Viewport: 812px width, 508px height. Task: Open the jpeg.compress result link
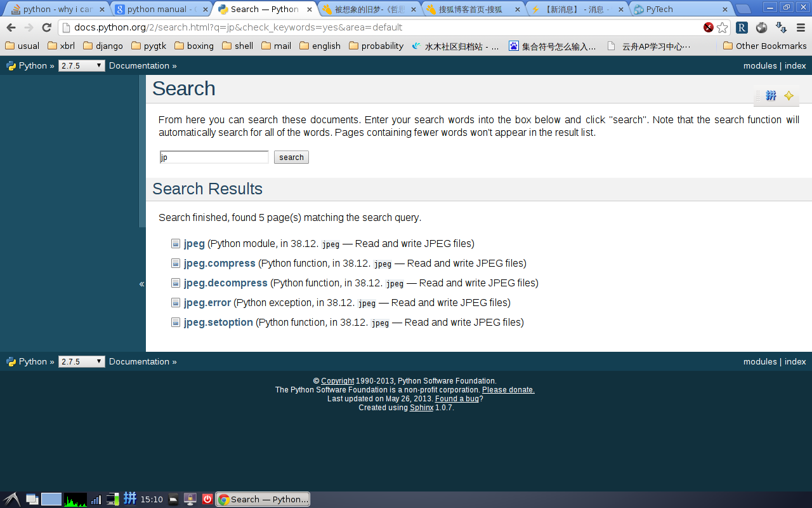tap(219, 264)
